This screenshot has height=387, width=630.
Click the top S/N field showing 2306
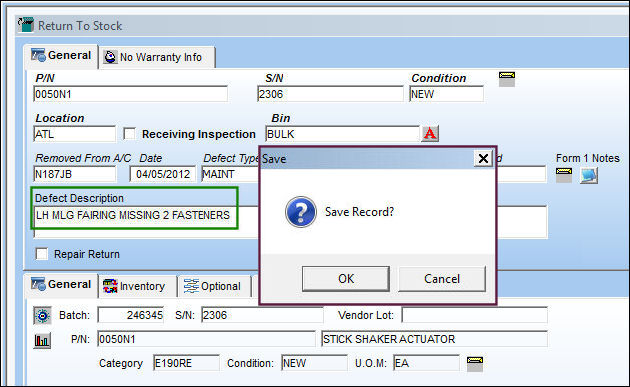(x=330, y=94)
